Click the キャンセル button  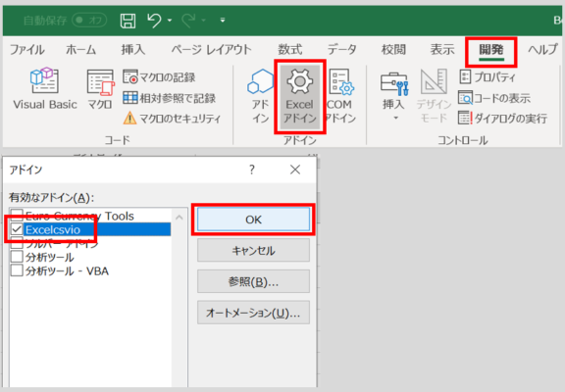(x=253, y=250)
